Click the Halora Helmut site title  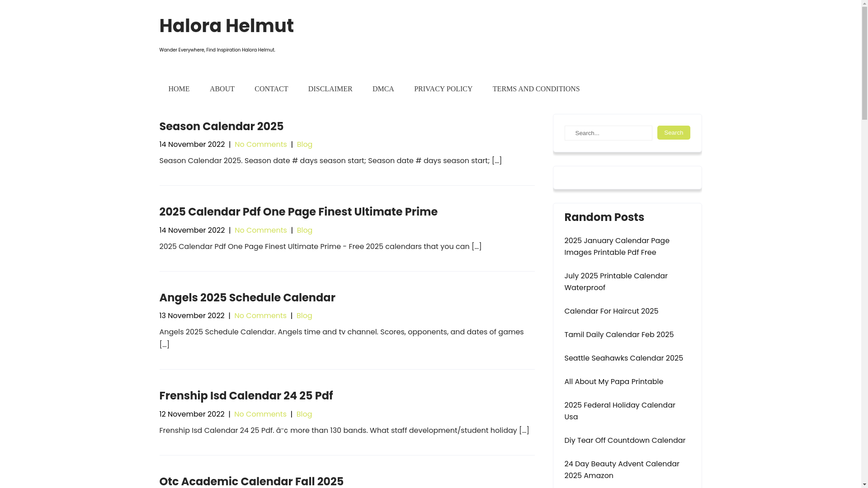click(x=226, y=26)
